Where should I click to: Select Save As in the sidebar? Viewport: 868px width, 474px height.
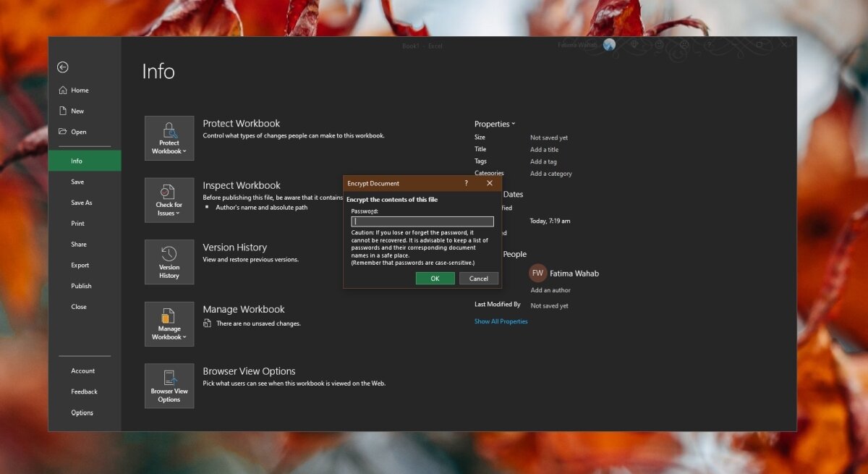(82, 203)
